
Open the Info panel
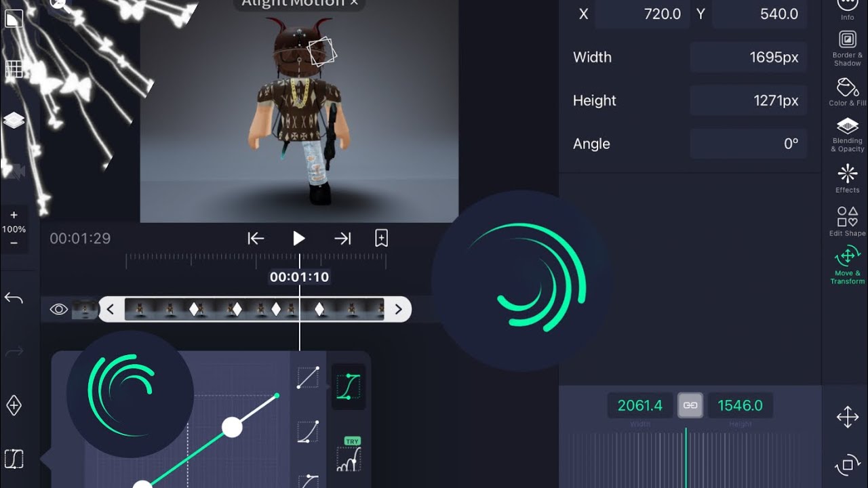[x=847, y=9]
